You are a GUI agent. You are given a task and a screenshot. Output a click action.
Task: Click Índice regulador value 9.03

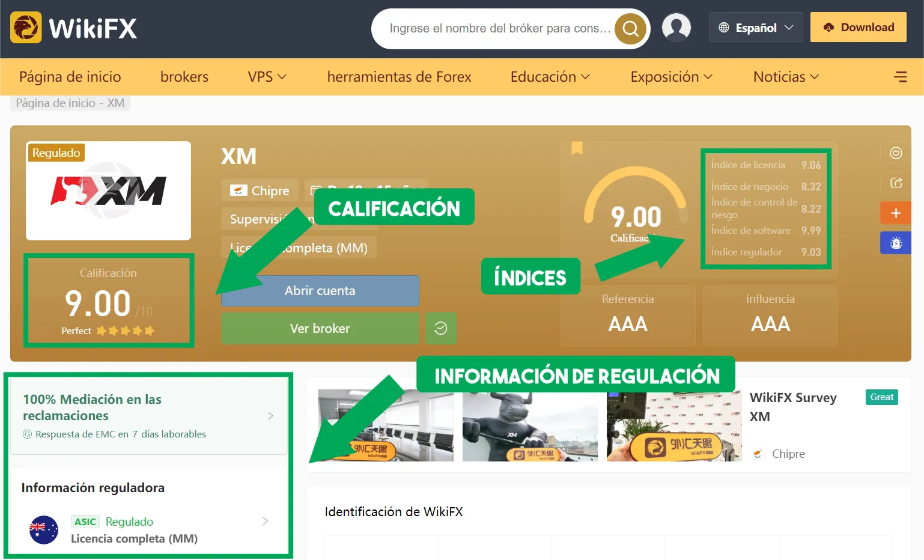pyautogui.click(x=811, y=252)
